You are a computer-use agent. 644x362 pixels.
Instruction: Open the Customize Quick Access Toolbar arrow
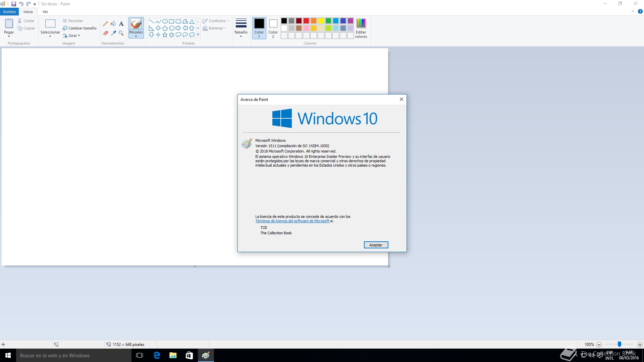pyautogui.click(x=35, y=4)
